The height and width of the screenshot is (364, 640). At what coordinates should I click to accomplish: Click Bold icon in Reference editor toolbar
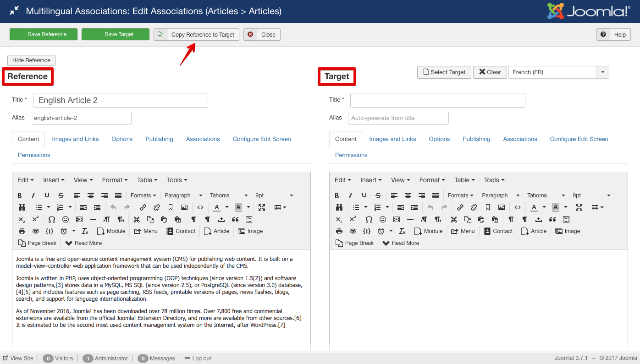[20, 196]
